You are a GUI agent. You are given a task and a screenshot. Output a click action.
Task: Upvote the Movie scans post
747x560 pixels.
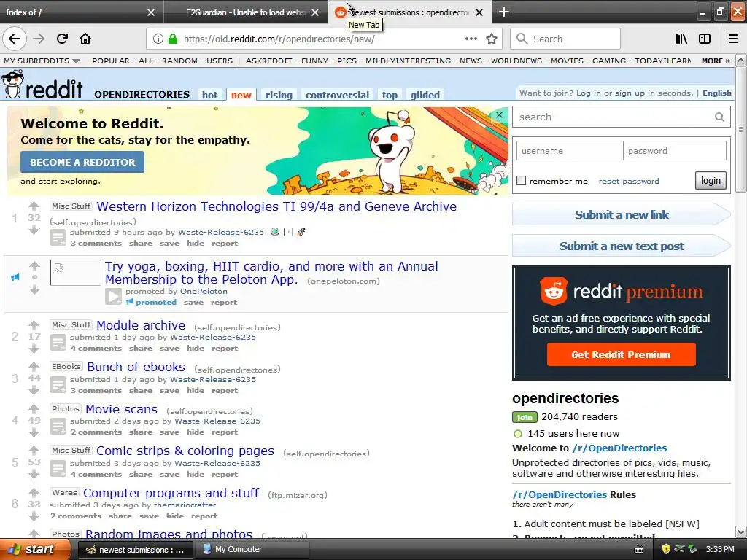click(34, 408)
